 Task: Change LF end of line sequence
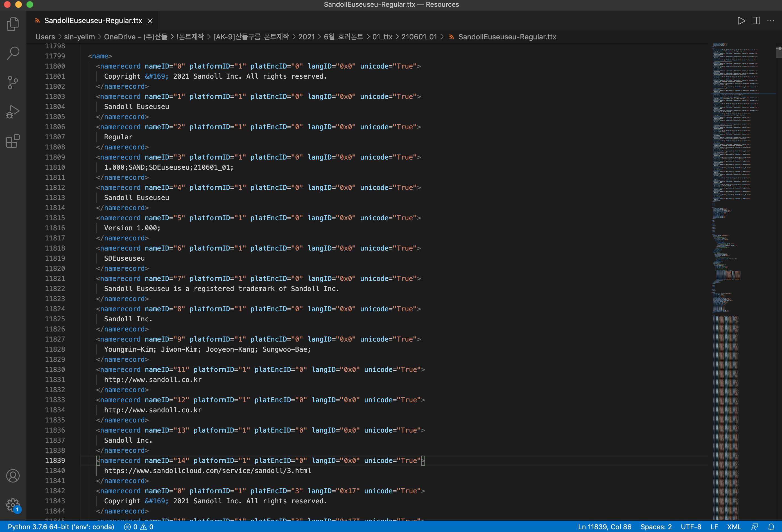[x=714, y=527]
